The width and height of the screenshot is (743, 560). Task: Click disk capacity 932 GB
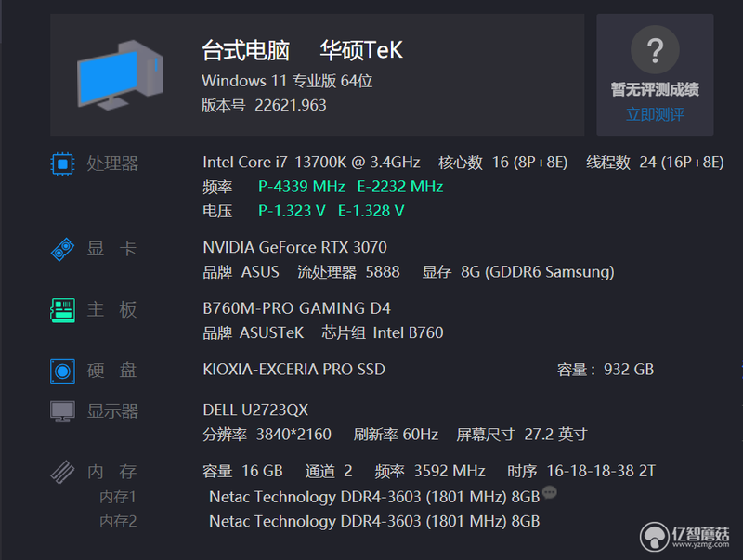point(629,370)
